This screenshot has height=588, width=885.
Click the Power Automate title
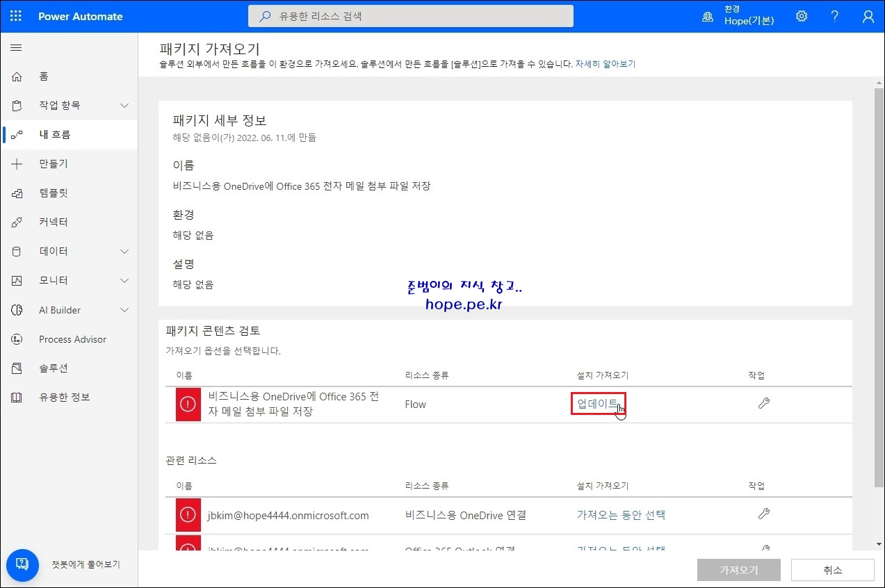pos(80,16)
